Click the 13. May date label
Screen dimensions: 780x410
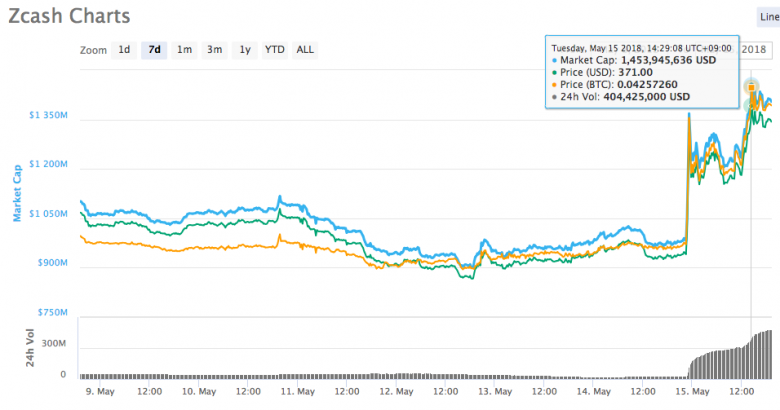coord(495,392)
